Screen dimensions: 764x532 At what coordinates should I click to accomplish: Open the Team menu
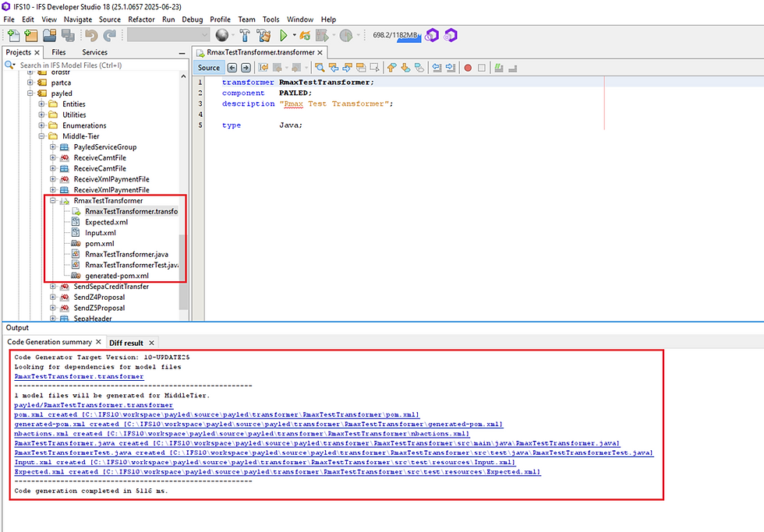[246, 19]
